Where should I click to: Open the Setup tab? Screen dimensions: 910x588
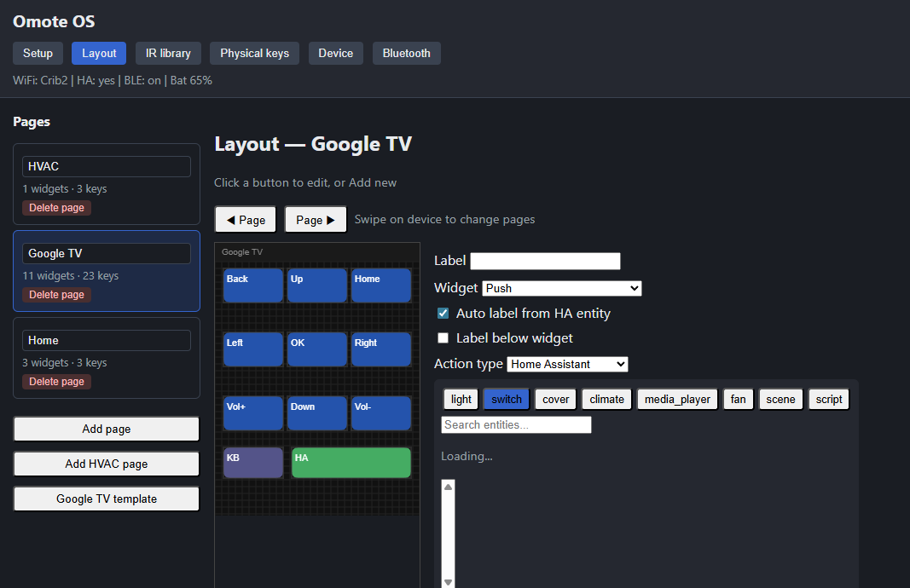[x=38, y=54]
